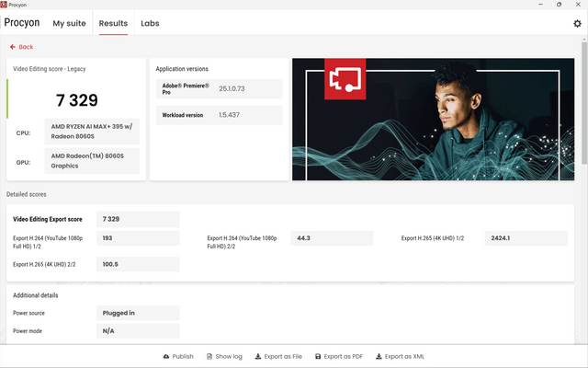Select the Results tab
588x368 pixels.
[113, 23]
